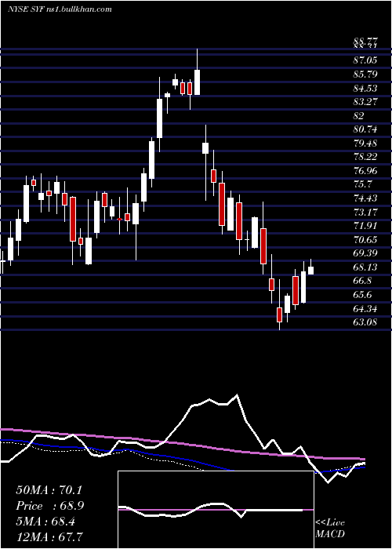The height and width of the screenshot is (549, 392).
Task: Click the Price : 68.9 readout
Action: coord(50,506)
